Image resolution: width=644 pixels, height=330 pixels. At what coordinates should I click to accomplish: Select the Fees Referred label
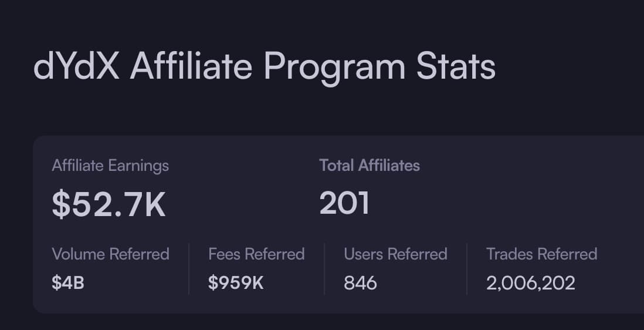point(256,254)
